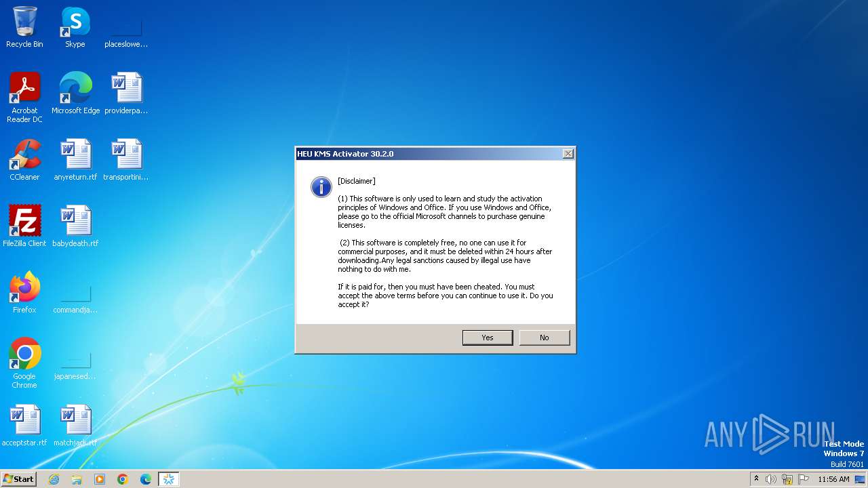
Task: Open Internet Explorer from taskbar
Action: [x=54, y=479]
